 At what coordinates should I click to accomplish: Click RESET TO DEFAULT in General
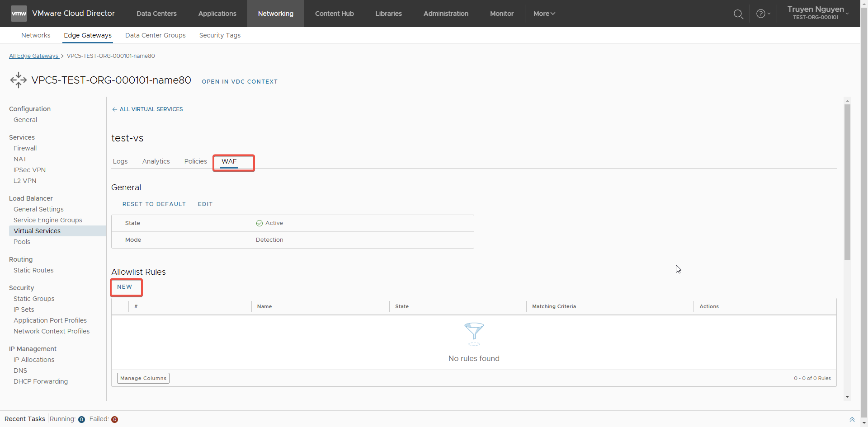pos(154,204)
